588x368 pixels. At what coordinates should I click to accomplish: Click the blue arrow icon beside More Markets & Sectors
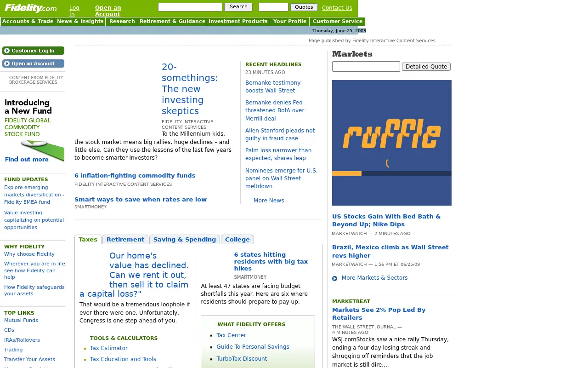[x=334, y=278]
